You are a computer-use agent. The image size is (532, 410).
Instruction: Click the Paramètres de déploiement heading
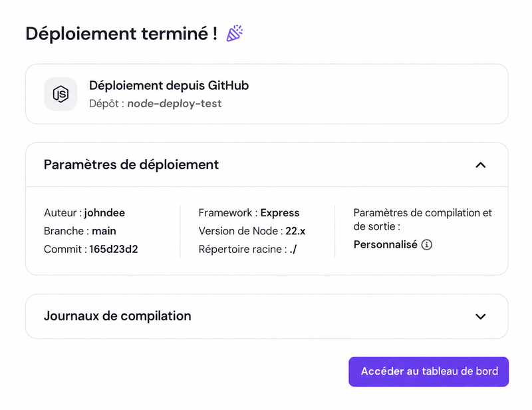pyautogui.click(x=131, y=165)
